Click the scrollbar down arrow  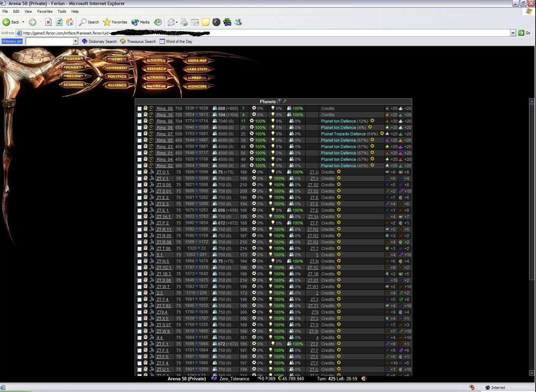click(x=532, y=373)
